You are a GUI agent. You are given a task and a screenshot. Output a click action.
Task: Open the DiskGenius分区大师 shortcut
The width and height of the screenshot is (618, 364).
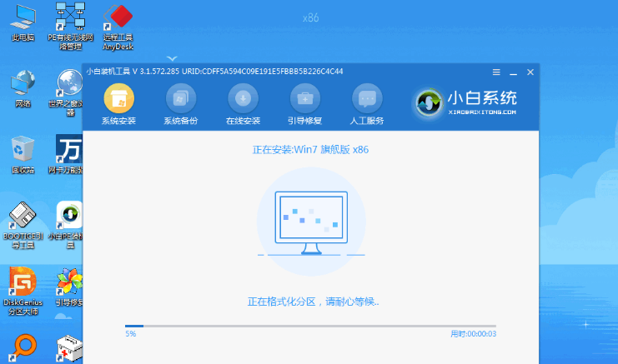point(23,286)
